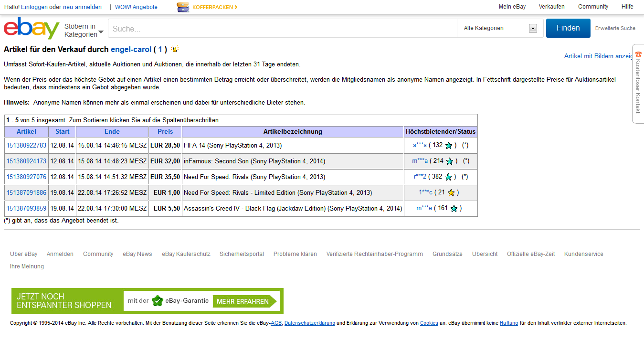Click the KOFFERPACKEN promo link

[215, 7]
